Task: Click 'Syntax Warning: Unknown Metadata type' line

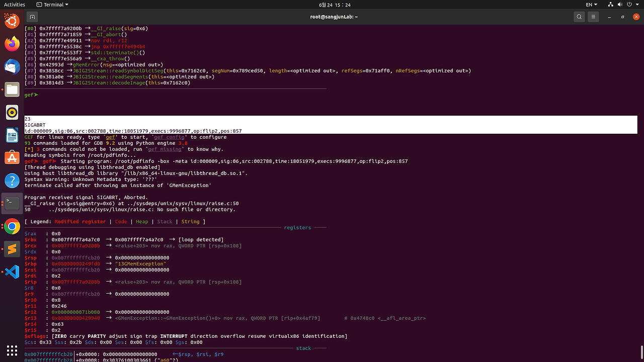Action: pos(91,179)
